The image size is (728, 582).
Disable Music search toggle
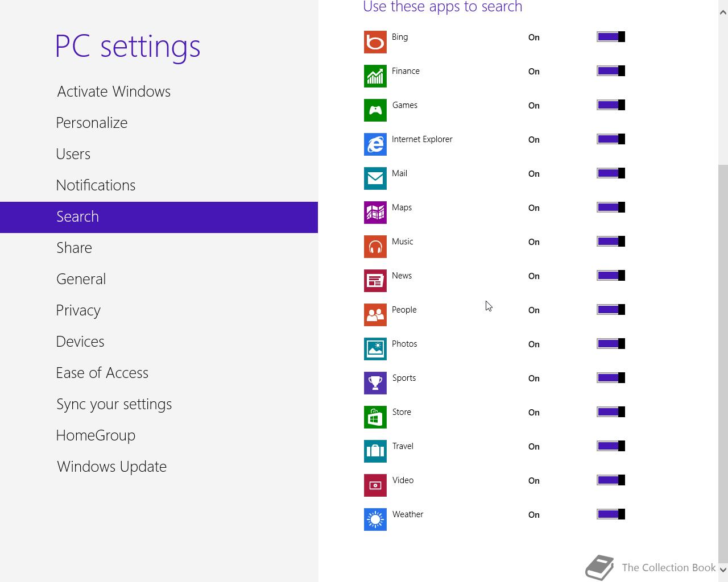611,242
